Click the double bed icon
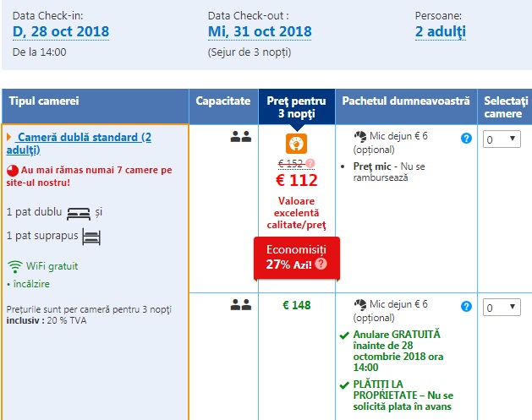Image resolution: width=532 pixels, height=420 pixels. tap(78, 212)
